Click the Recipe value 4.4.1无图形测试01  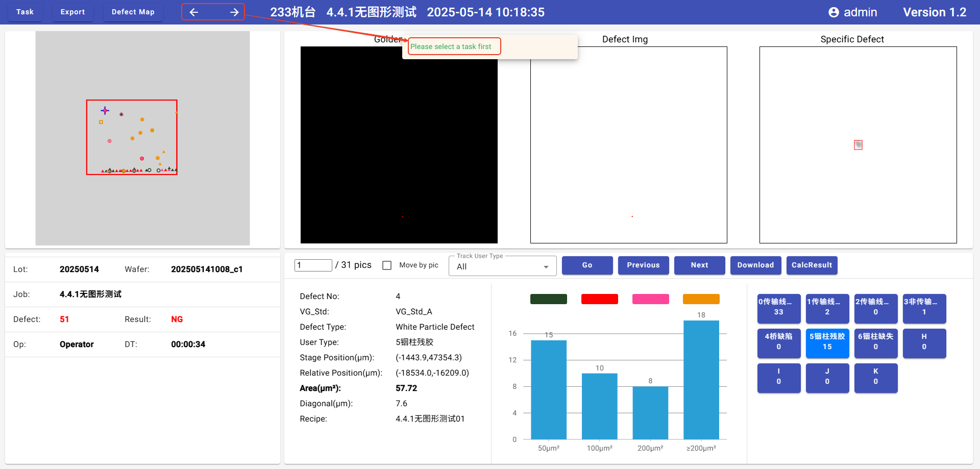[430, 418]
